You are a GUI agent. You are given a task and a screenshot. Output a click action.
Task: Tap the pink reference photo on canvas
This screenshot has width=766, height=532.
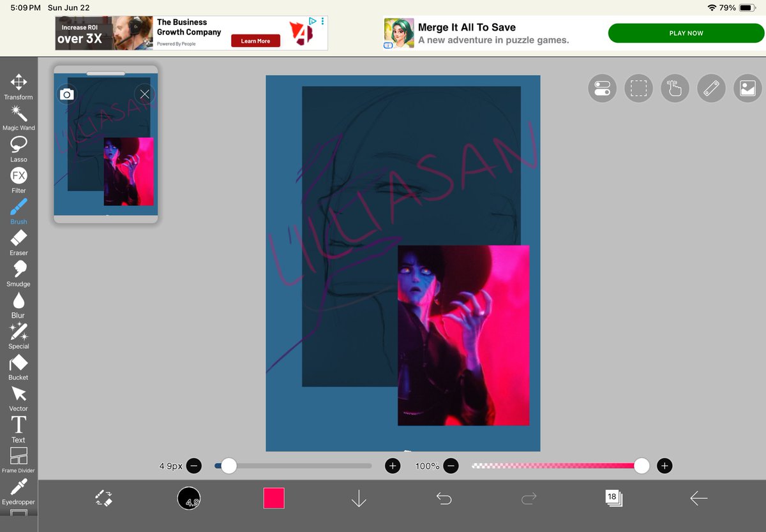pos(463,336)
